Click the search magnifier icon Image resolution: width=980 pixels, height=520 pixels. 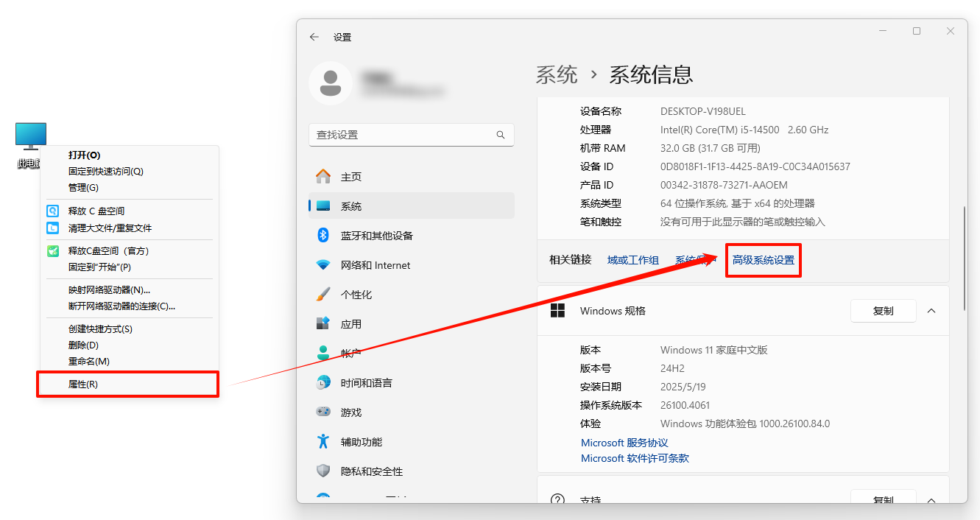[x=501, y=135]
